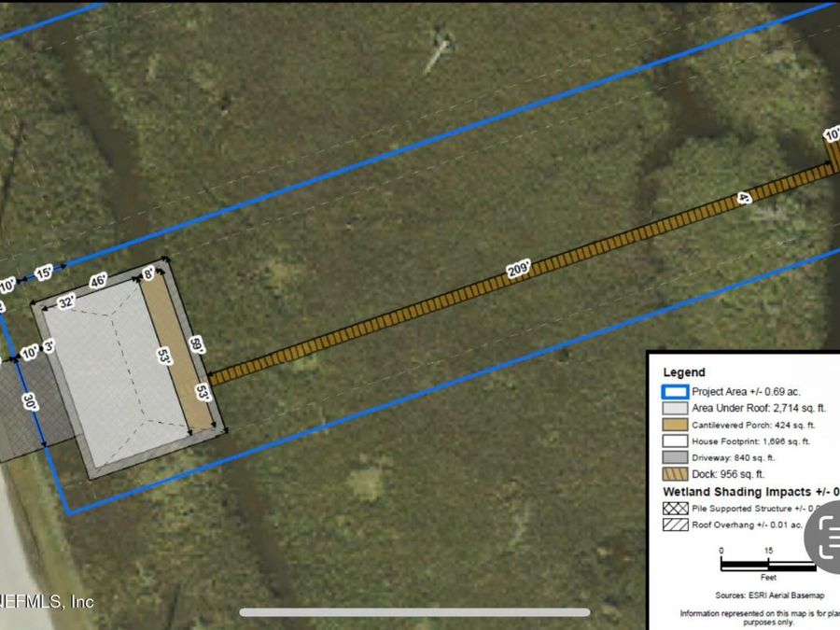Image resolution: width=840 pixels, height=630 pixels.
Task: Click the Project Area blue legend swatch
Action: 675,392
